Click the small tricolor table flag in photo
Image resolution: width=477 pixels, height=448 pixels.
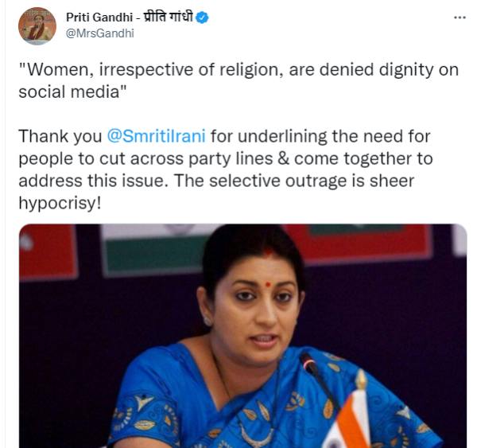(x=350, y=417)
